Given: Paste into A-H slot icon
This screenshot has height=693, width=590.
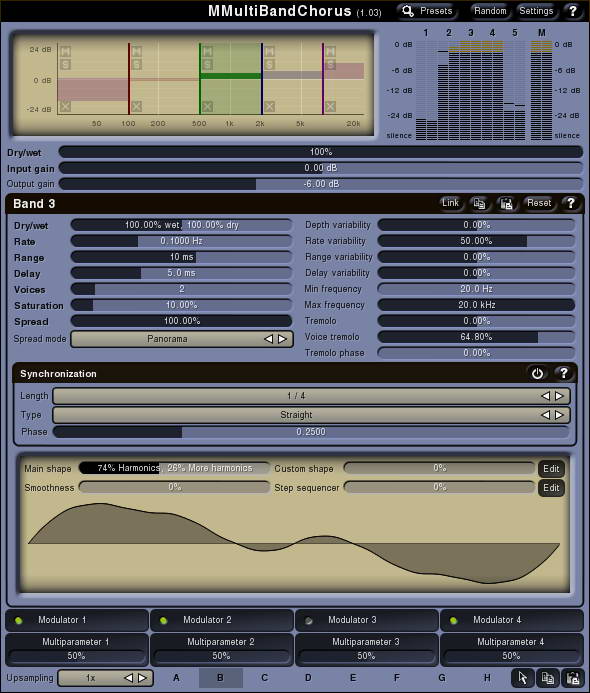Looking at the screenshot, I should coord(572,678).
